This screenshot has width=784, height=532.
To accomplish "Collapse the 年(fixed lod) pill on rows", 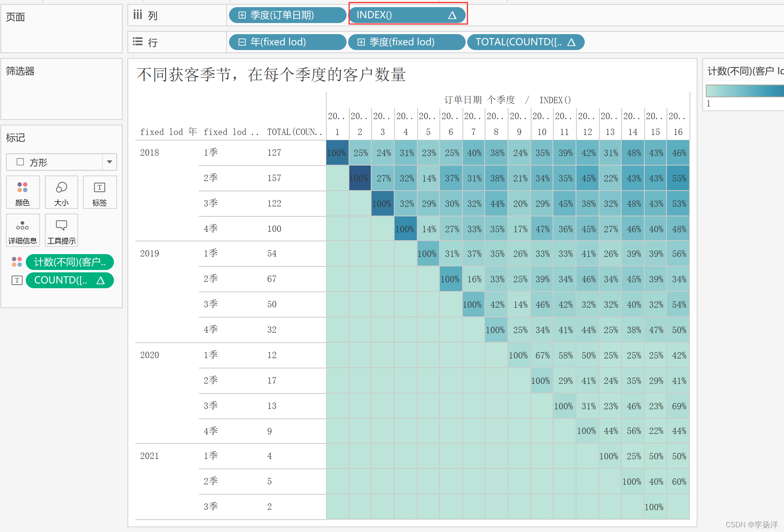I will [x=242, y=42].
